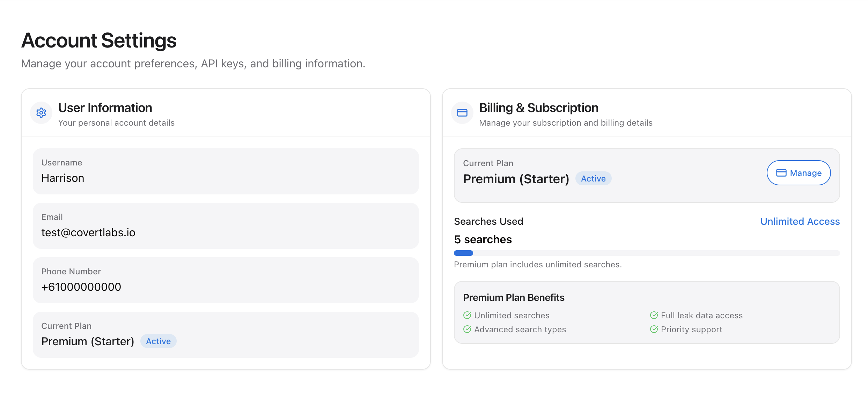
Task: Click the card icon inside the Manage button
Action: click(781, 173)
